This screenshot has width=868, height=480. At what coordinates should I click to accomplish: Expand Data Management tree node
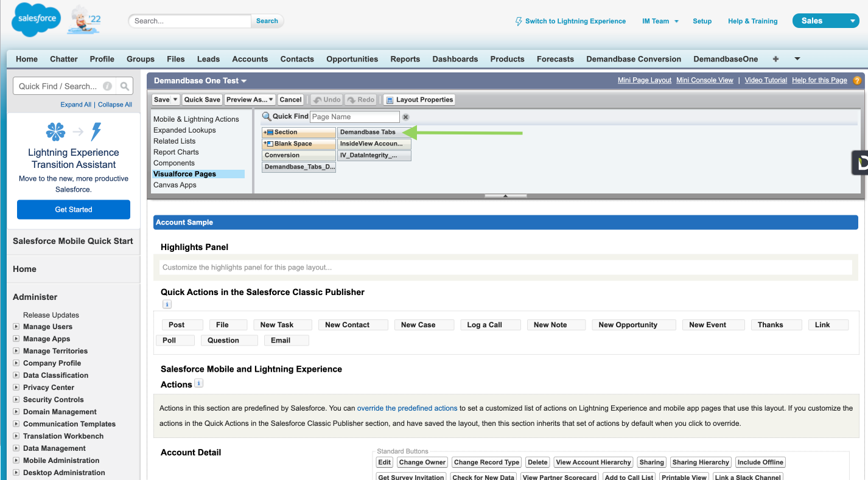16,448
